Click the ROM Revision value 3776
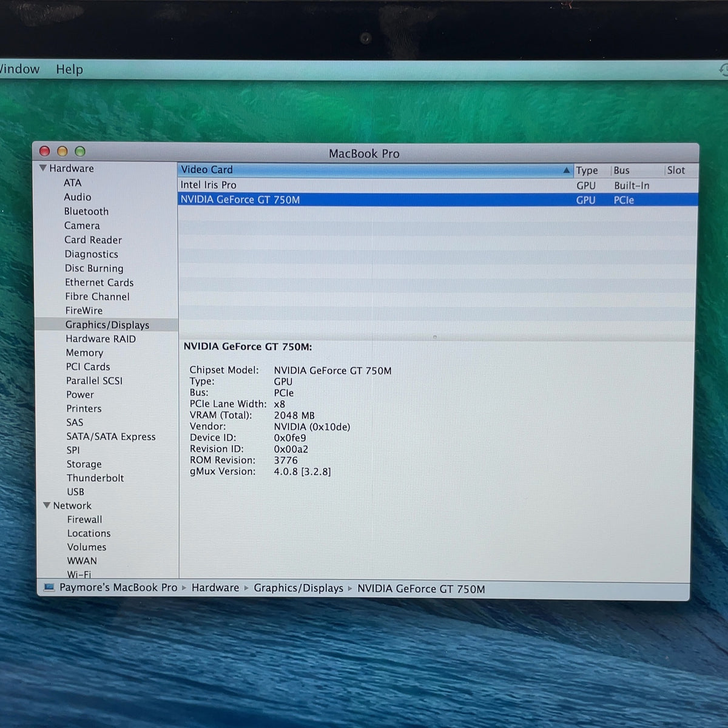 pyautogui.click(x=286, y=460)
